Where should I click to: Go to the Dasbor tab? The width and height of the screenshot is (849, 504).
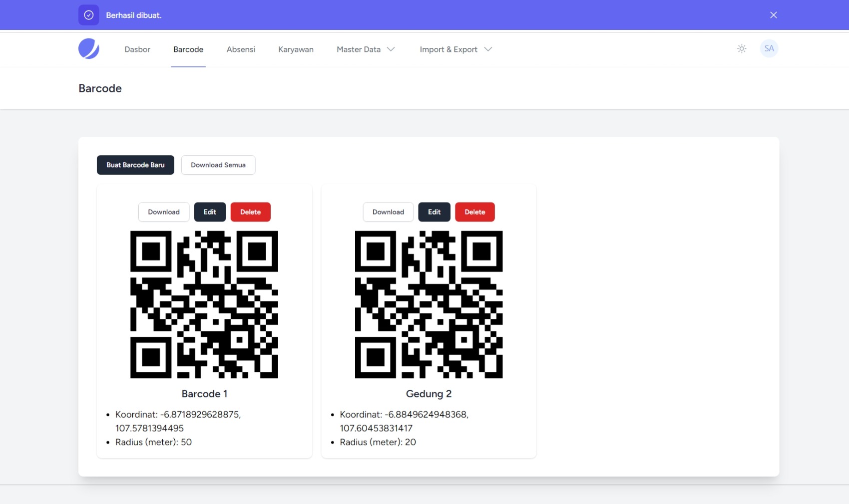pos(137,49)
